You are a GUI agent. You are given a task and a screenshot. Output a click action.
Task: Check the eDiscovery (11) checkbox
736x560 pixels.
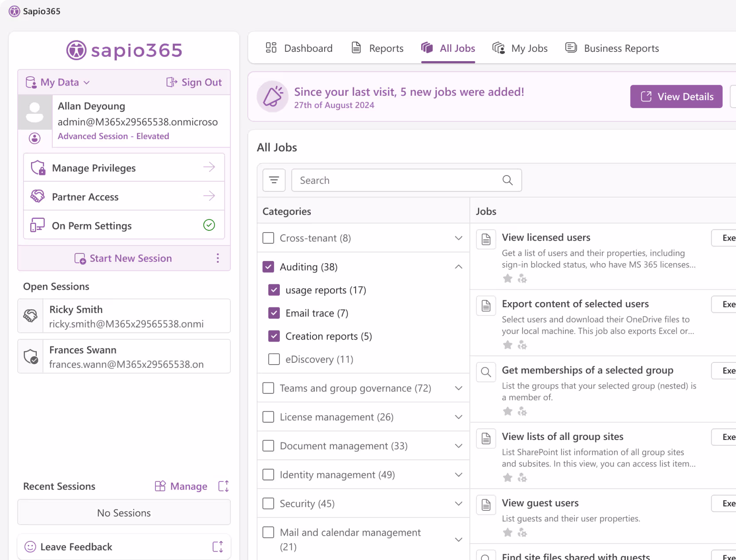(274, 359)
